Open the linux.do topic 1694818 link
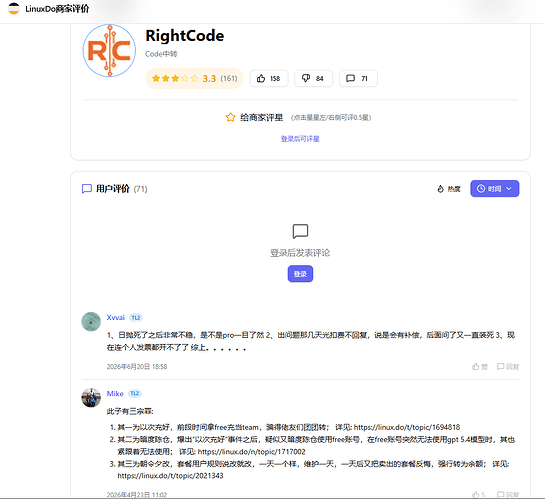Image resolution: width=545 pixels, height=499 pixels. point(407,427)
